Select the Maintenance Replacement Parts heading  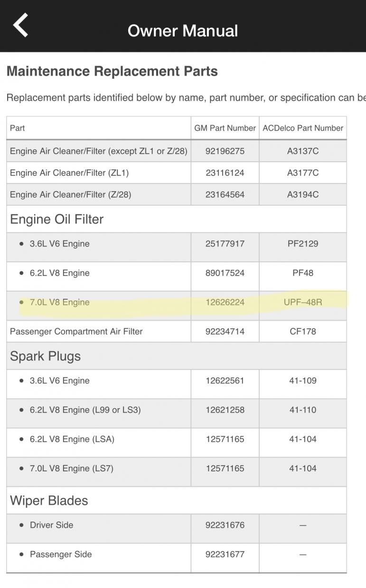pos(112,72)
